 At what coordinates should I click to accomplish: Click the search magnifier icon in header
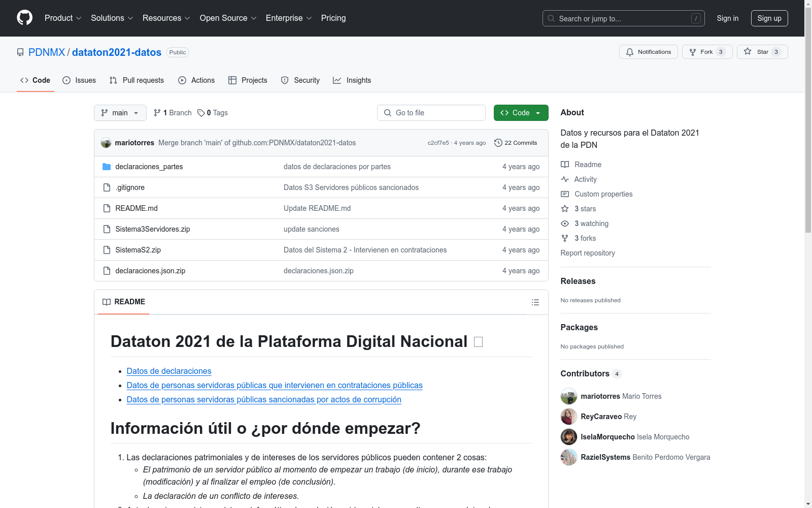tap(551, 18)
